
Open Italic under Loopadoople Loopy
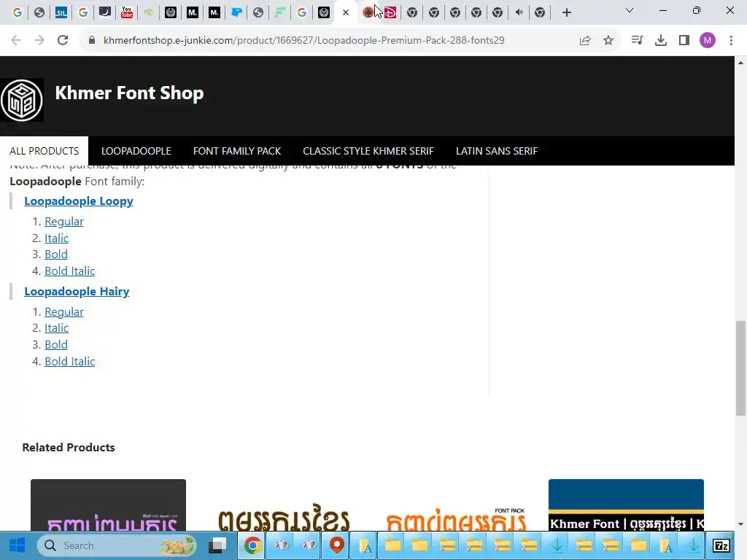pyautogui.click(x=56, y=238)
